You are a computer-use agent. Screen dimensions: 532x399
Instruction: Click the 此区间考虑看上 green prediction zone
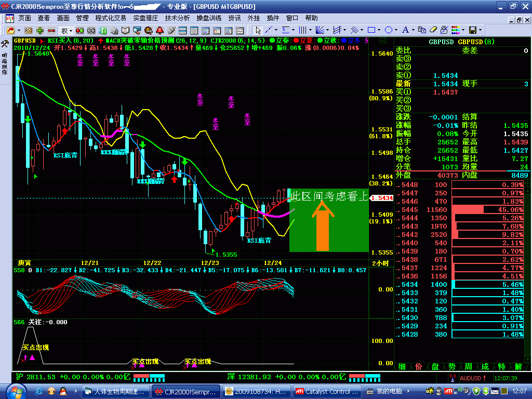pos(329,220)
